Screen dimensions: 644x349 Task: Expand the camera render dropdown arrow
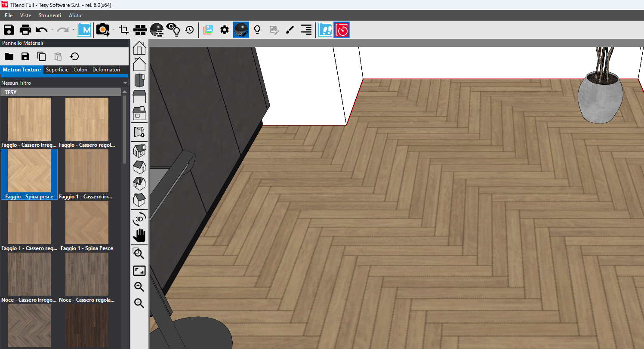pos(113,30)
